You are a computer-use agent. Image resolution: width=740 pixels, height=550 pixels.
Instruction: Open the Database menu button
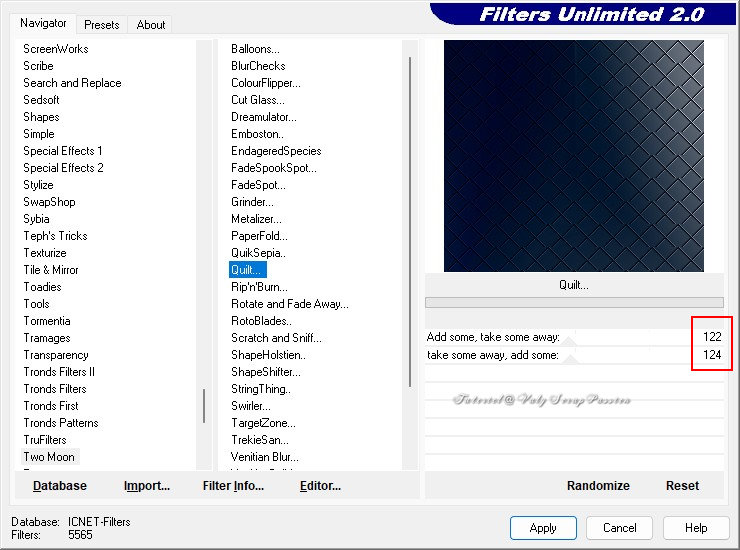point(60,486)
